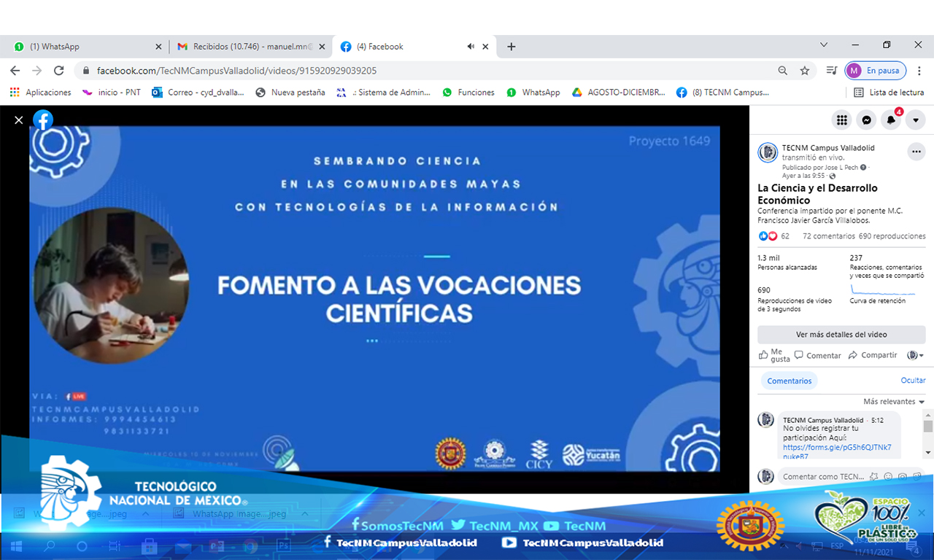Mute the Facebook tab's audio speaker icon
934x560 pixels.
(471, 47)
